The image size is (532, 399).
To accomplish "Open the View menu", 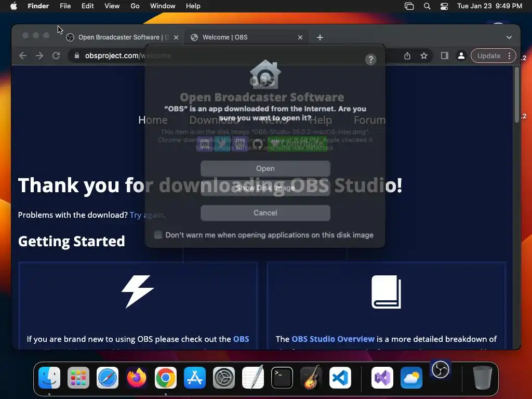I will point(112,6).
